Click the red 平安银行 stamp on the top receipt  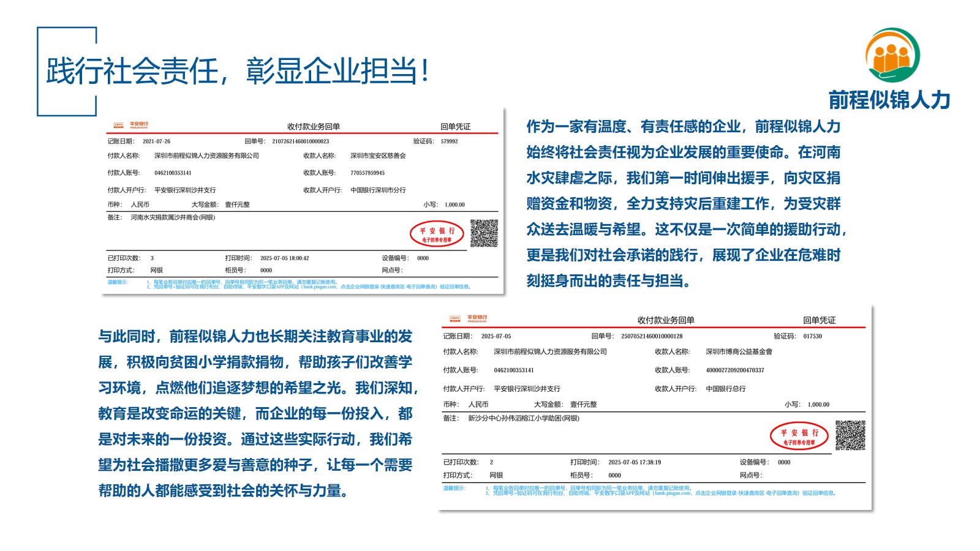click(x=436, y=234)
